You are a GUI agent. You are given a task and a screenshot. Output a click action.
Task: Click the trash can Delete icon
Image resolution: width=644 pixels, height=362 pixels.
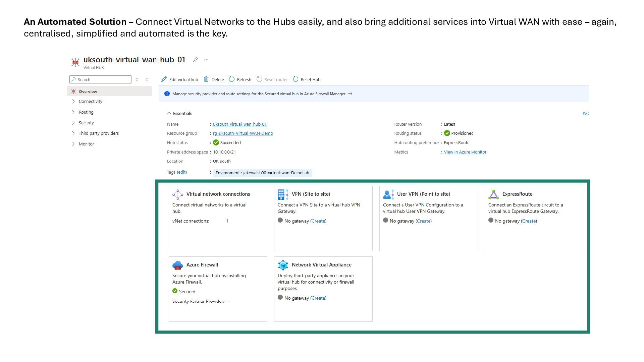pyautogui.click(x=206, y=79)
